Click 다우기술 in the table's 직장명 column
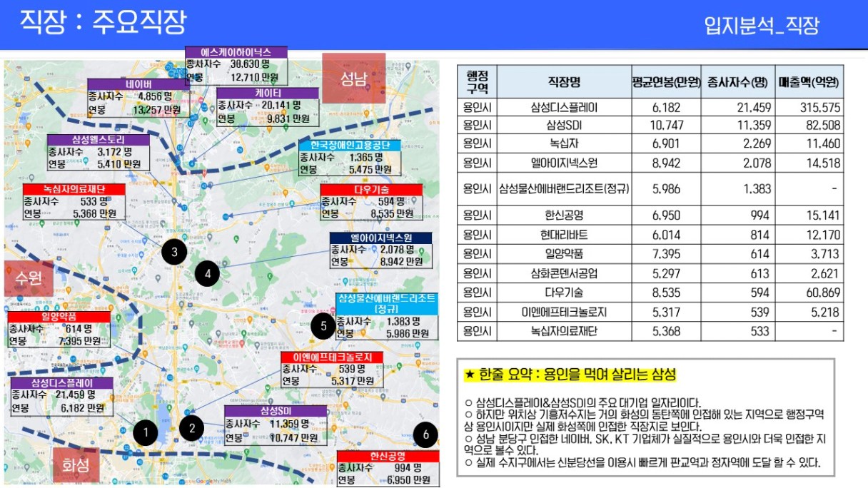The width and height of the screenshot is (868, 488). pos(564,292)
